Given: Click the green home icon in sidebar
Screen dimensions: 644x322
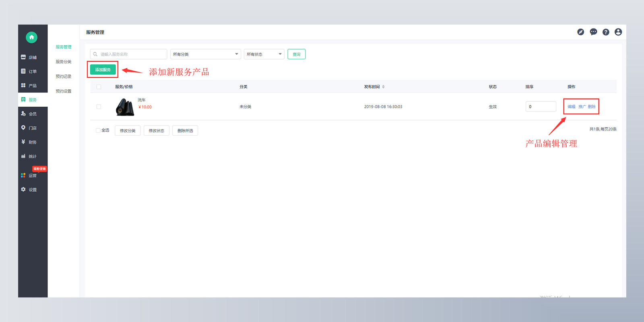Looking at the screenshot, I should [31, 37].
